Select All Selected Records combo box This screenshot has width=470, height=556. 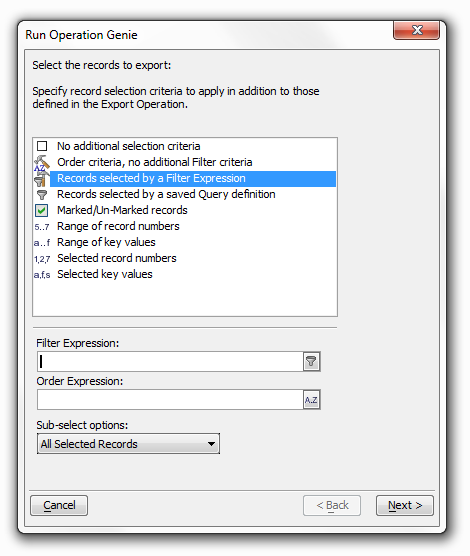128,444
